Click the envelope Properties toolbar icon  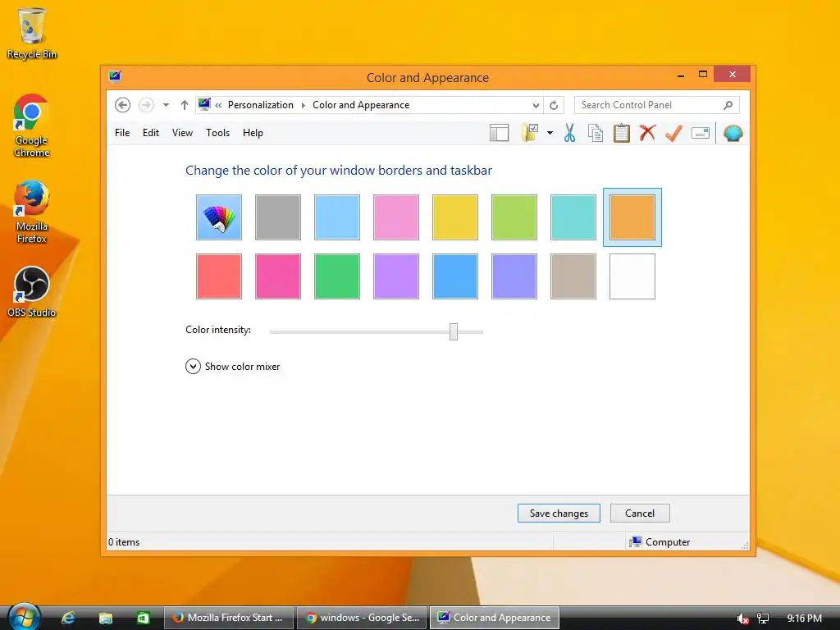pyautogui.click(x=701, y=133)
